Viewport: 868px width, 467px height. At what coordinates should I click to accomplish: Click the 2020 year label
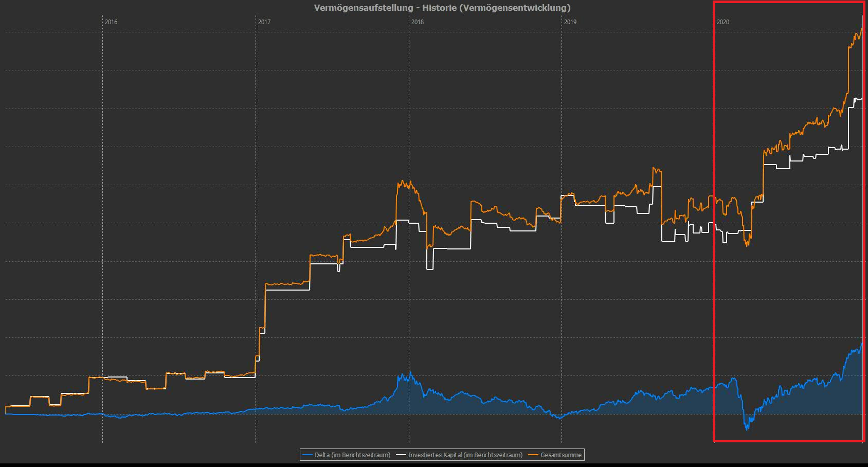723,22
